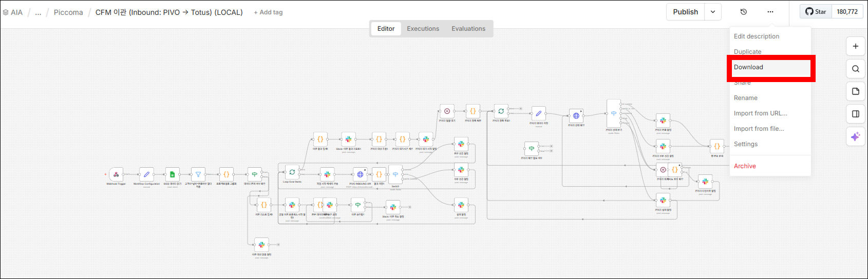868x279 pixels.
Task: Select Archive in the workflow menu
Action: tap(745, 166)
